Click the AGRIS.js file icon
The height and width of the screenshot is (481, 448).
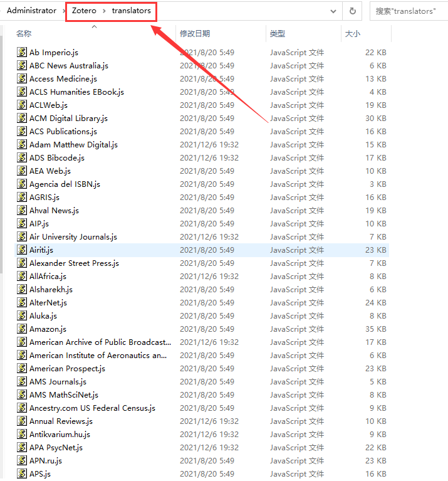point(22,198)
